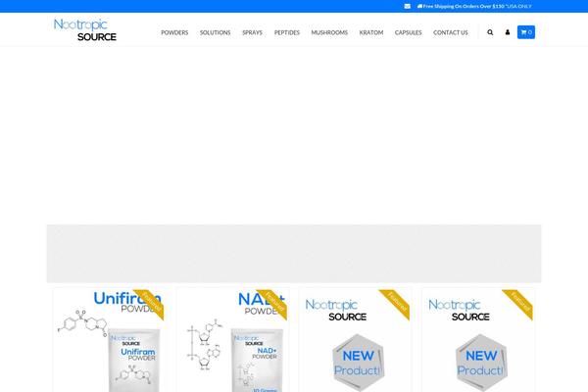This screenshot has width=588, height=392.
Task: Open the Unifiram Powder product card
Action: pos(109,340)
